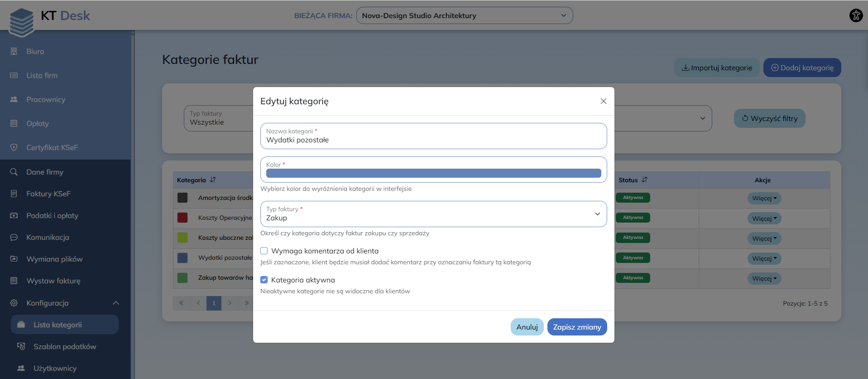
Task: Open the Bieżąca firma company selector
Action: (464, 15)
